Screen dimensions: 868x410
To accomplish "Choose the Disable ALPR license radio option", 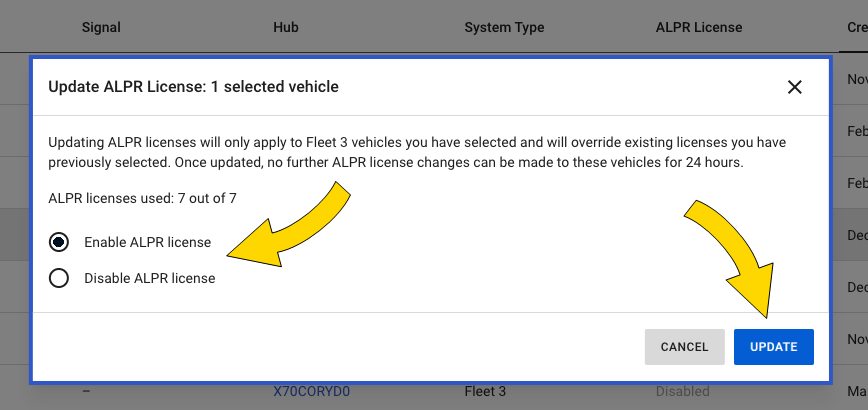I will coord(59,278).
